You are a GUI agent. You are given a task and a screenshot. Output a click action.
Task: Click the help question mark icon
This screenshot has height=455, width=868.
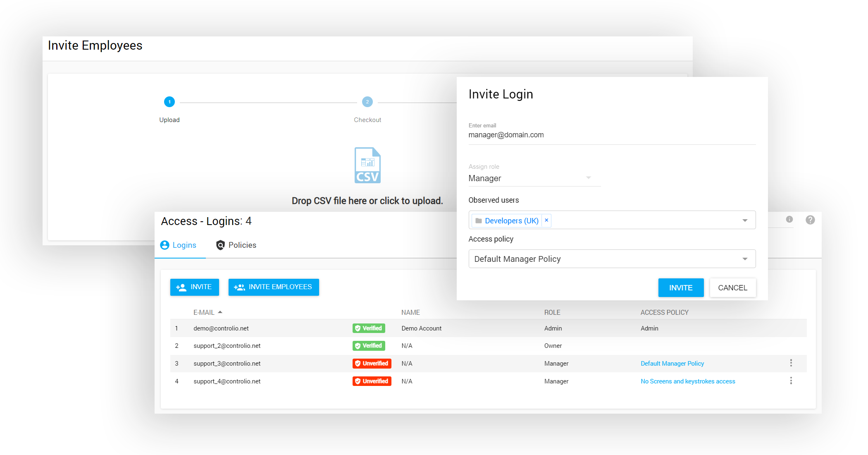(810, 220)
